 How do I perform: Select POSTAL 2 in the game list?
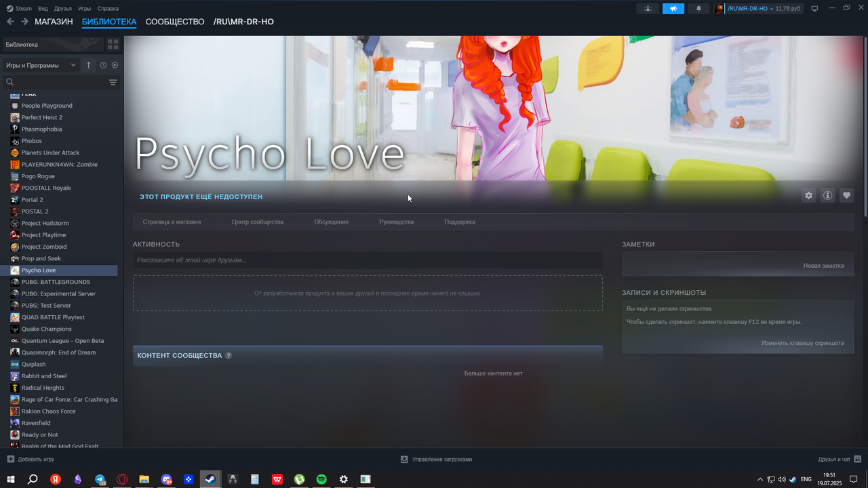pyautogui.click(x=35, y=211)
